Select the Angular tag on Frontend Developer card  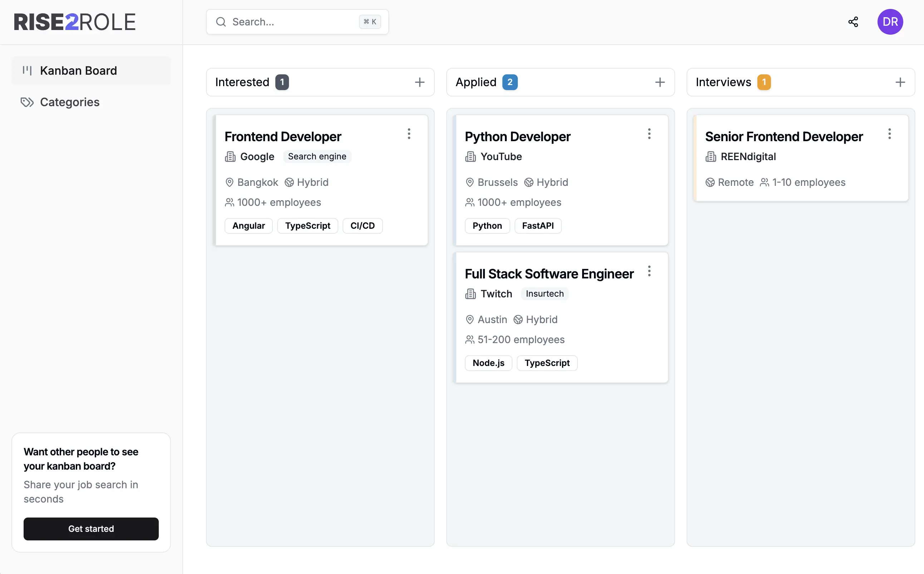pyautogui.click(x=249, y=226)
